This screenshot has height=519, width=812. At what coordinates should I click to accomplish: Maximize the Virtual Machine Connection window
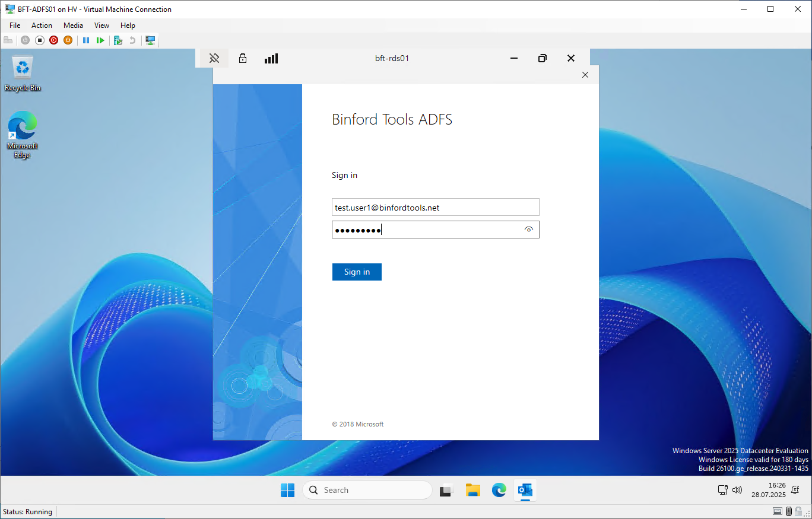(x=770, y=9)
